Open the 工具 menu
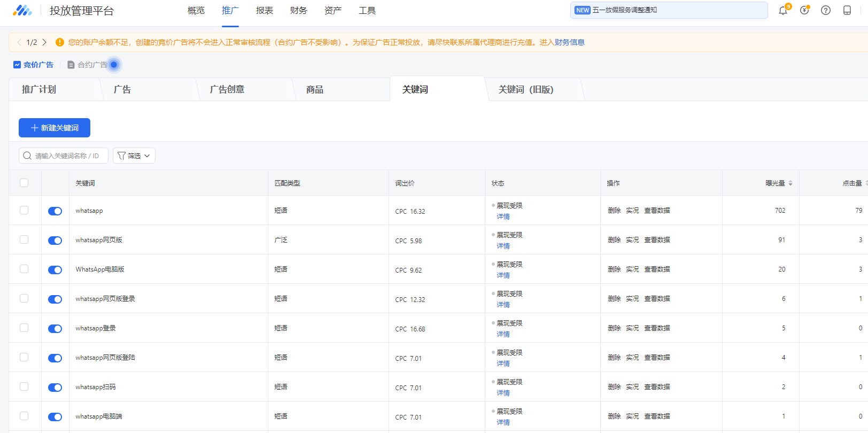The height and width of the screenshot is (433, 868). (367, 10)
